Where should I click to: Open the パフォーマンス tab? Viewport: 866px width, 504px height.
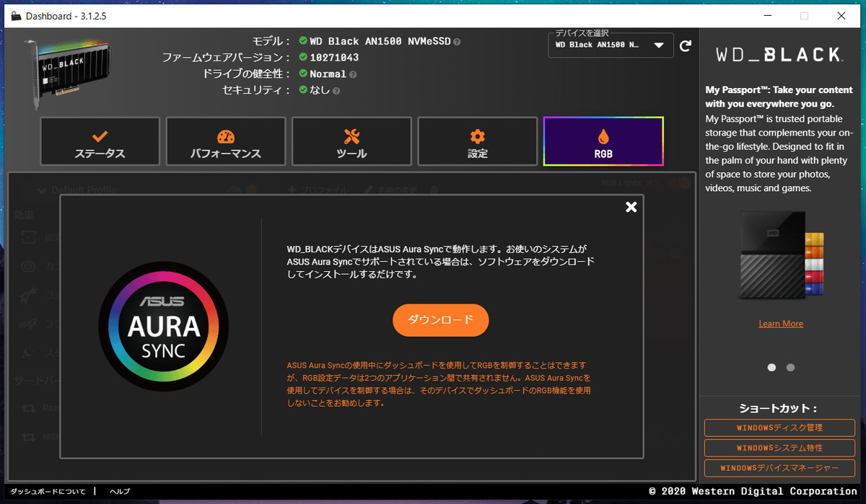click(x=226, y=141)
